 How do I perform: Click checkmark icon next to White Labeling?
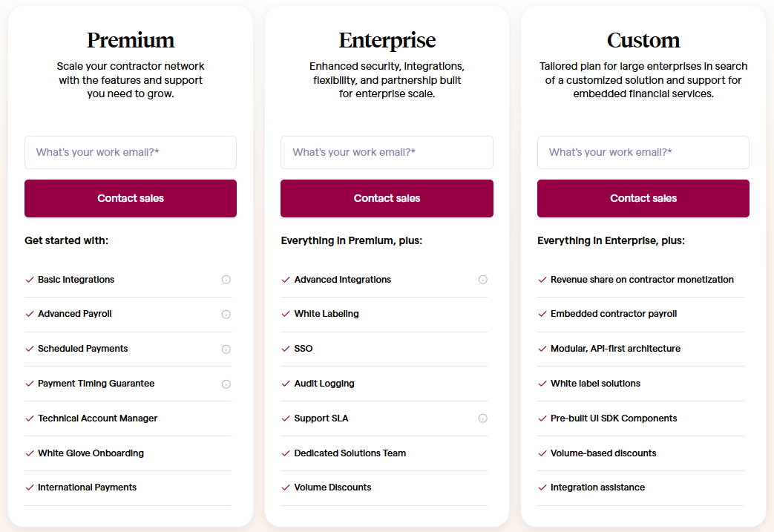(286, 314)
